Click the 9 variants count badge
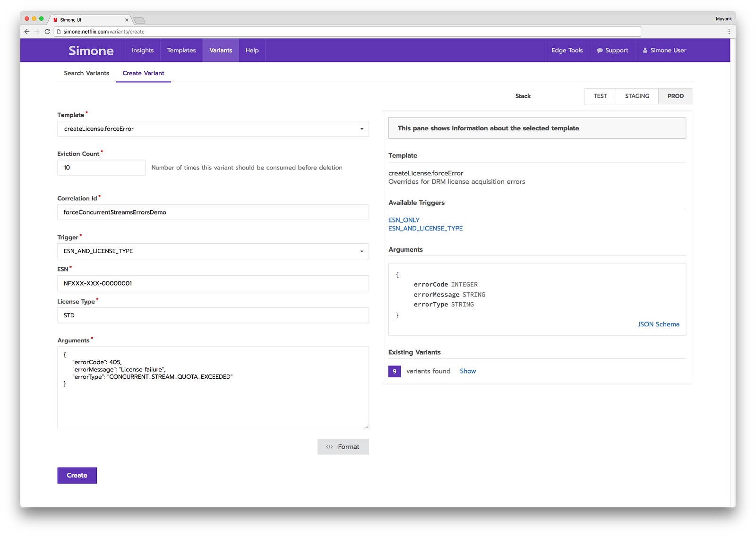Viewport: 756px width, 536px height. [x=395, y=371]
